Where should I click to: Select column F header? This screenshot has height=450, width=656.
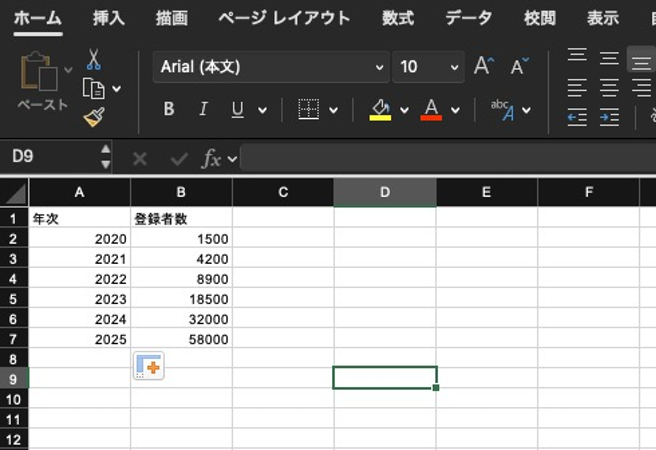click(x=589, y=192)
